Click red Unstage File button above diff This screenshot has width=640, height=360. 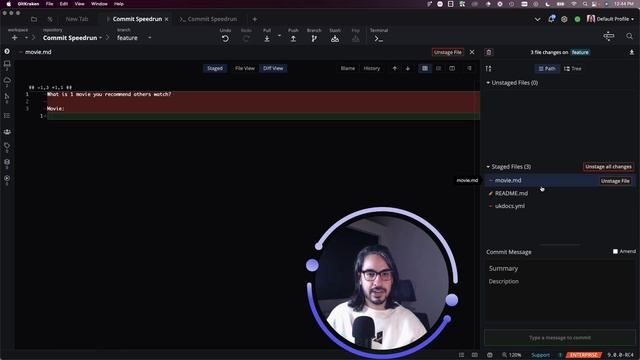pyautogui.click(x=448, y=52)
